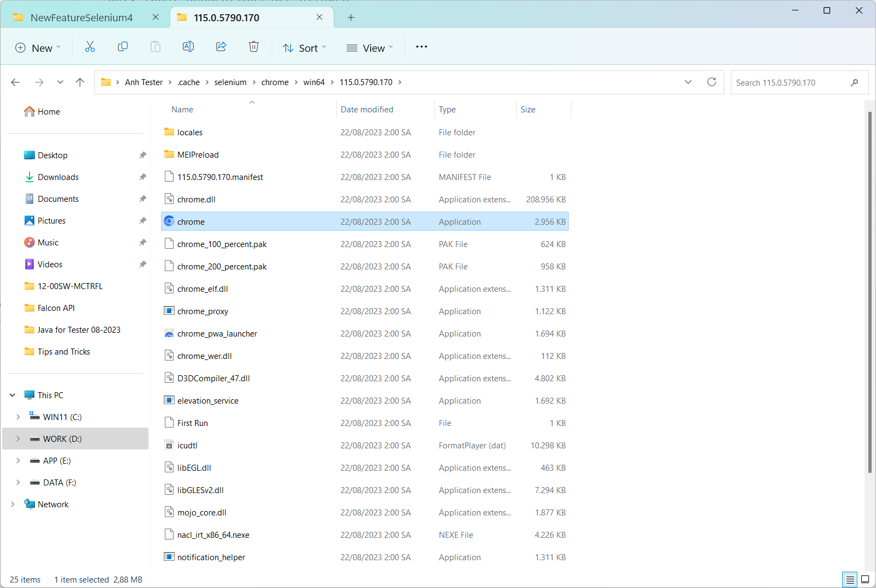Collapse the This PC tree node

[x=13, y=395]
